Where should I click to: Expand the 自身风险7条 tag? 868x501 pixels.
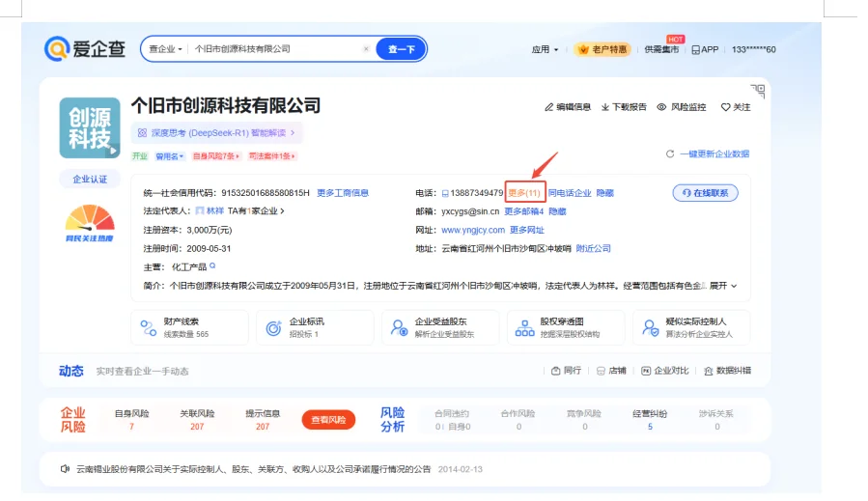(216, 156)
